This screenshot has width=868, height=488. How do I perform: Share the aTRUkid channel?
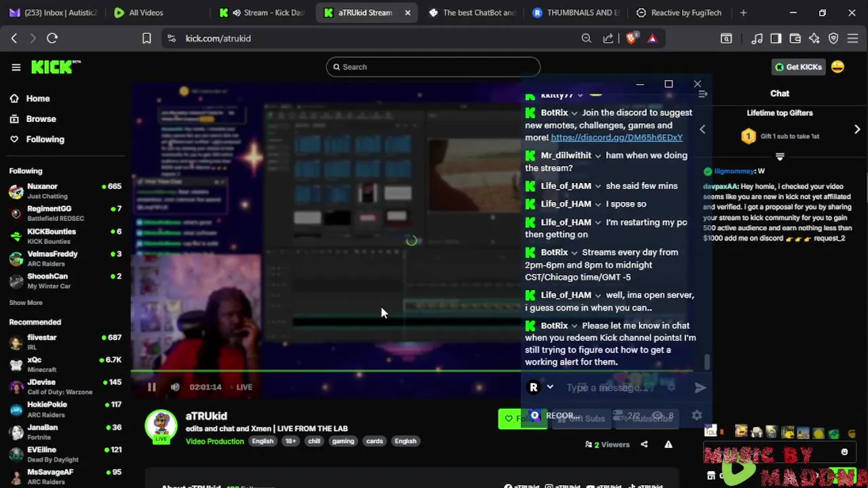(644, 445)
